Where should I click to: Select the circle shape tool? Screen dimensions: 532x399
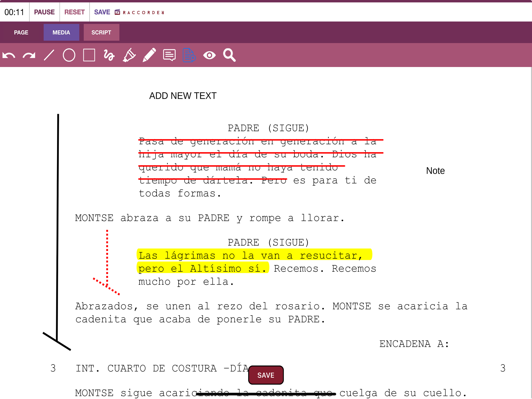(x=69, y=55)
